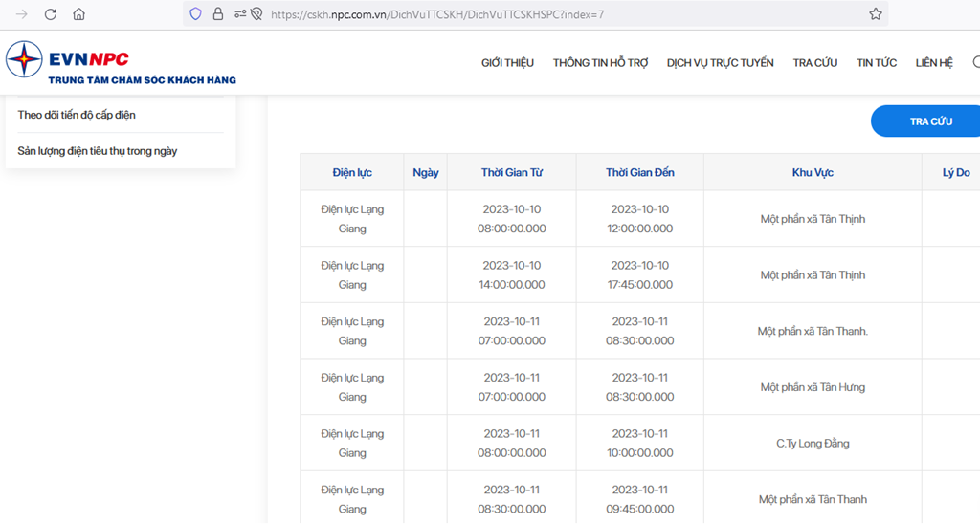Open tracking protection shield icon
The width and height of the screenshot is (980, 524).
(195, 13)
